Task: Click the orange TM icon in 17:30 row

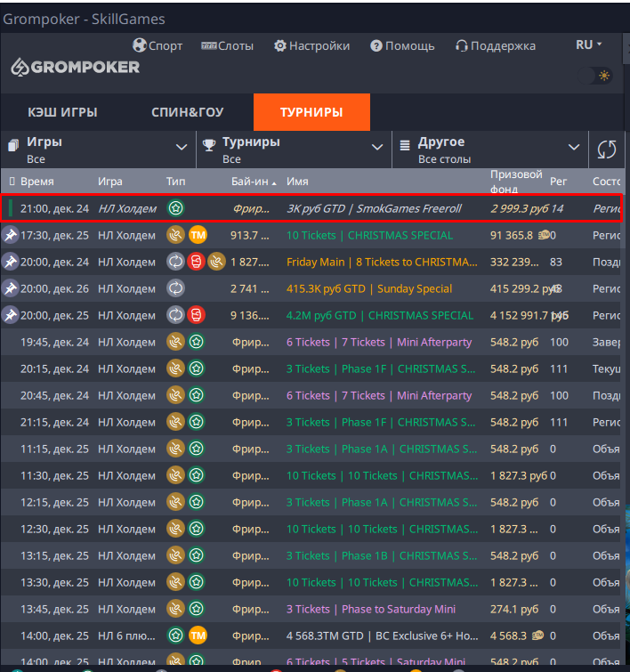Action: [198, 235]
